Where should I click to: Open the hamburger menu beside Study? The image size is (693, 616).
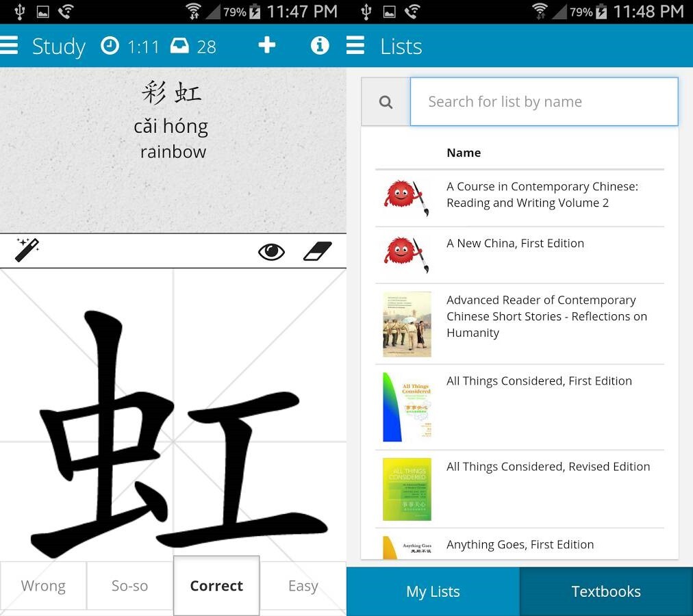[8, 45]
